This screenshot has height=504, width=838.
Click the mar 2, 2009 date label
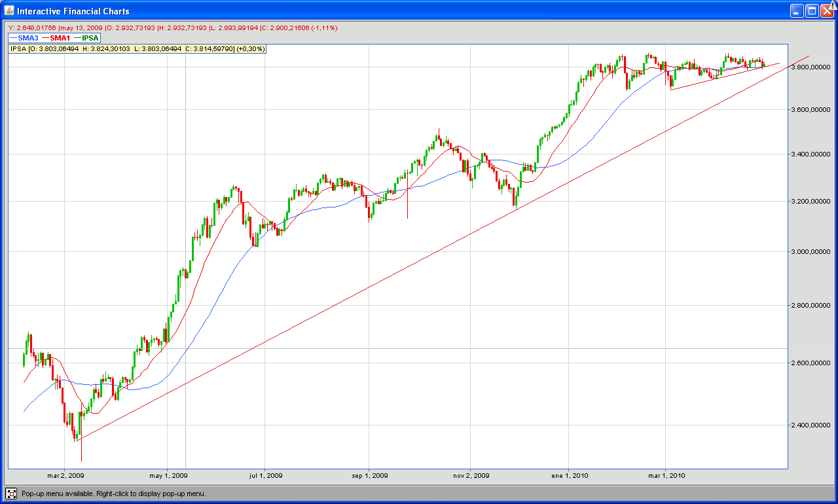(64, 476)
